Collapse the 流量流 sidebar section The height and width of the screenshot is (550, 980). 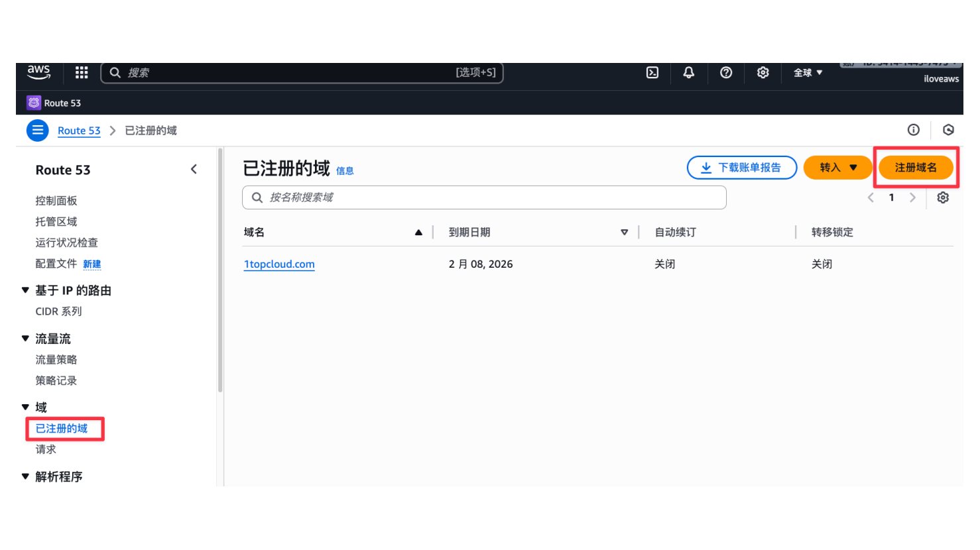click(26, 339)
